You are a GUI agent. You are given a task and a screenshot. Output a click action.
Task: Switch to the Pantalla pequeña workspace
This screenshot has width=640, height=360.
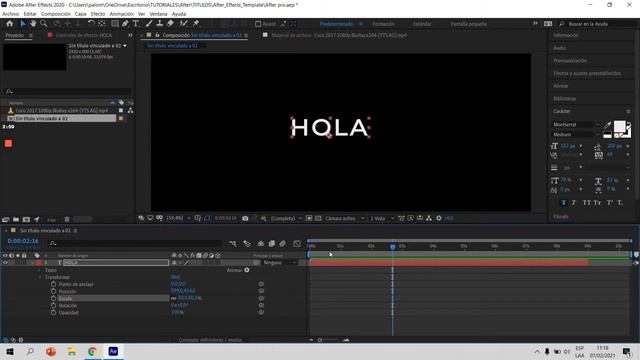click(469, 24)
